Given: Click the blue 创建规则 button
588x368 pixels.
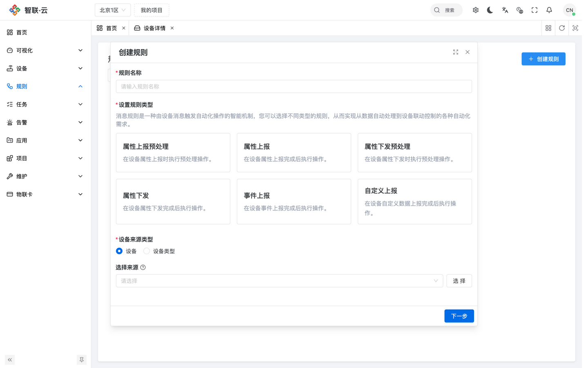Looking at the screenshot, I should (543, 59).
